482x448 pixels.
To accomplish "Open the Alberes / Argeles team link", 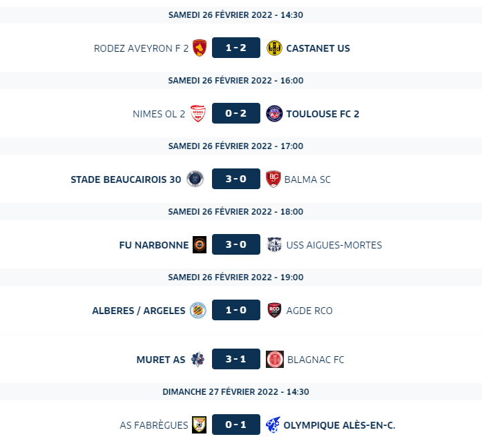I will coord(139,311).
